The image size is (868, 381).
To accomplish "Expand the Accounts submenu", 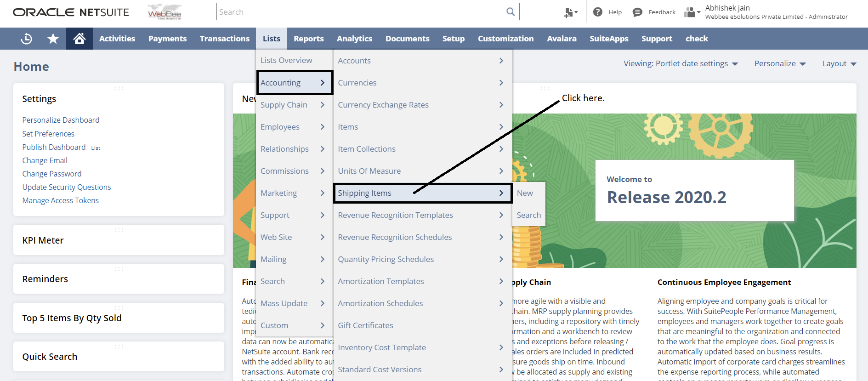I will (423, 61).
